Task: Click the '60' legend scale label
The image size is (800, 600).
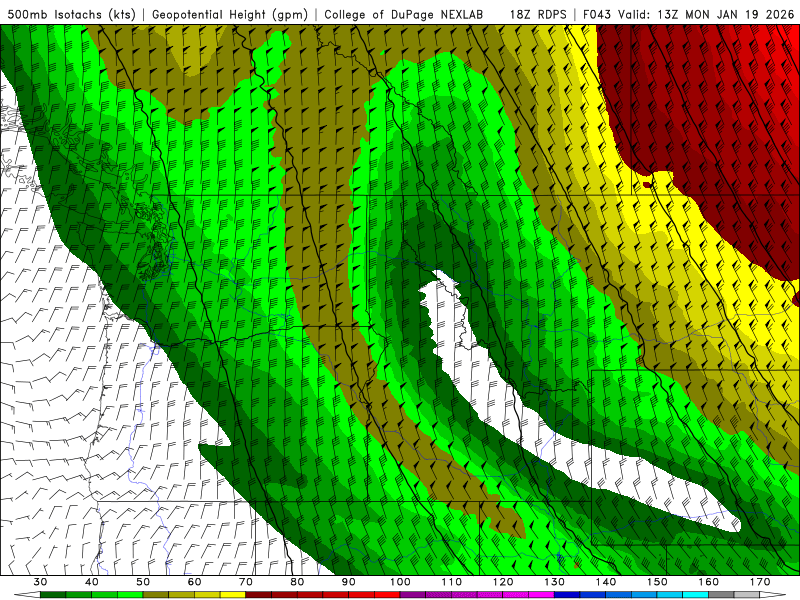Action: click(x=194, y=582)
